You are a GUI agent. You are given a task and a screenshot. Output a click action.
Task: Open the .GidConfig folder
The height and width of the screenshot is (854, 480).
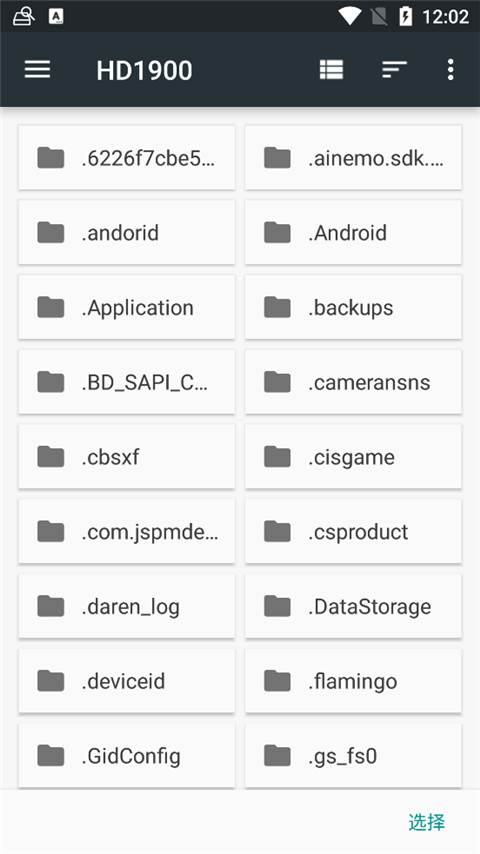click(x=127, y=755)
